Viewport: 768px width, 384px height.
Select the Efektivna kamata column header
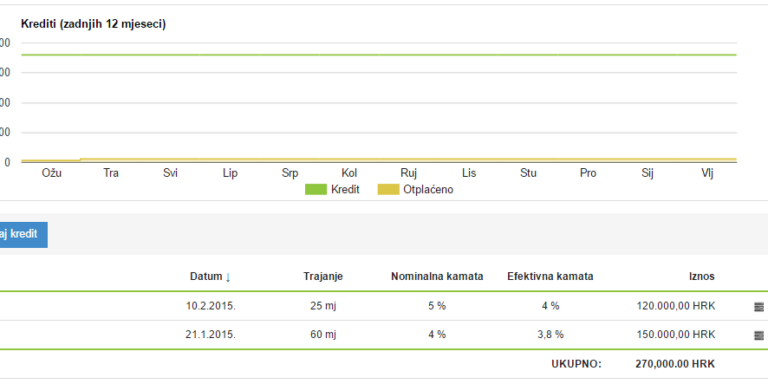[x=550, y=276]
